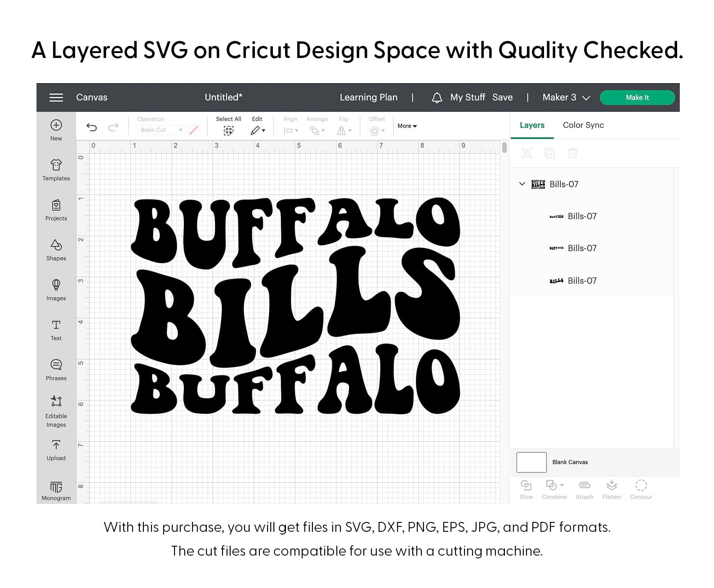Expand the More toolbar dropdown
Screen dimensions: 714x588
[x=407, y=126]
